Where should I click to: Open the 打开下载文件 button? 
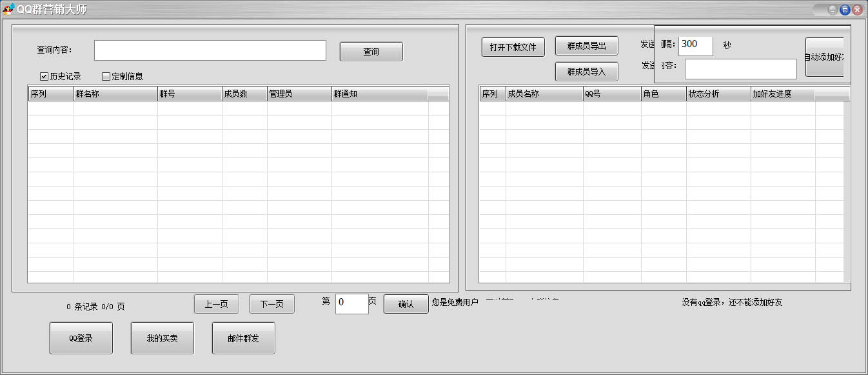(x=513, y=47)
